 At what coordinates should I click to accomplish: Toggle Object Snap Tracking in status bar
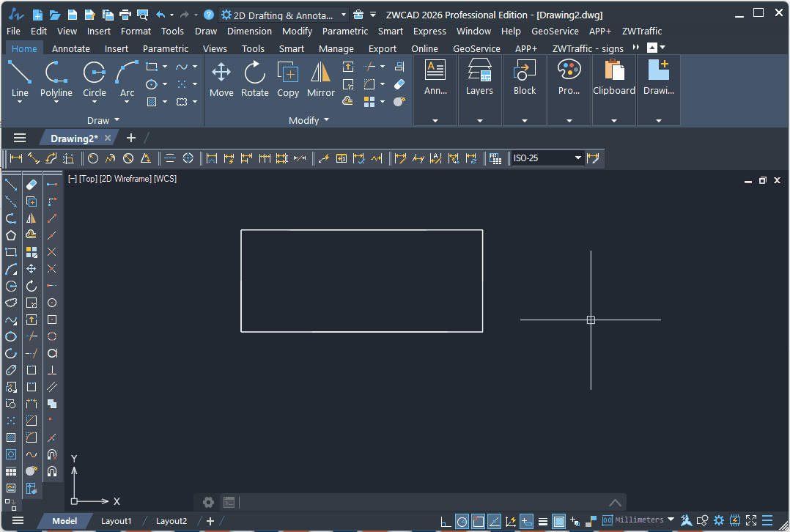coord(494,522)
